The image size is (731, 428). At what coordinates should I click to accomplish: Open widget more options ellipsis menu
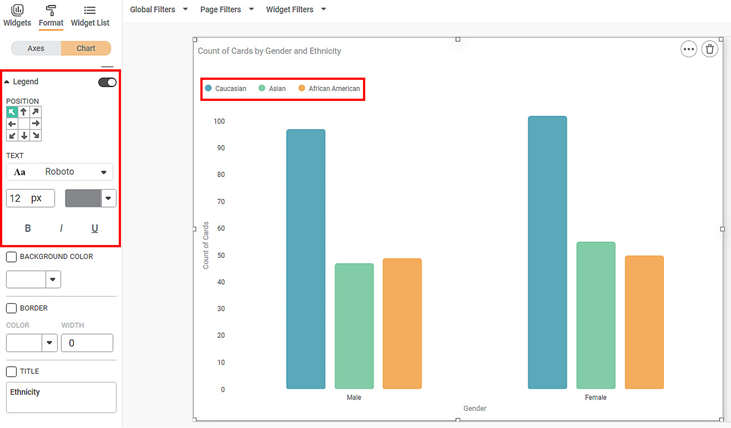click(688, 49)
